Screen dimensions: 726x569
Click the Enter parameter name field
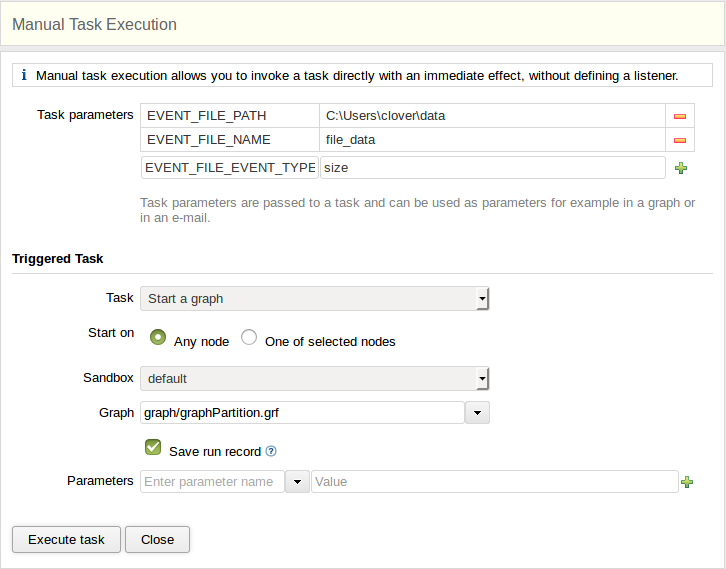(212, 482)
